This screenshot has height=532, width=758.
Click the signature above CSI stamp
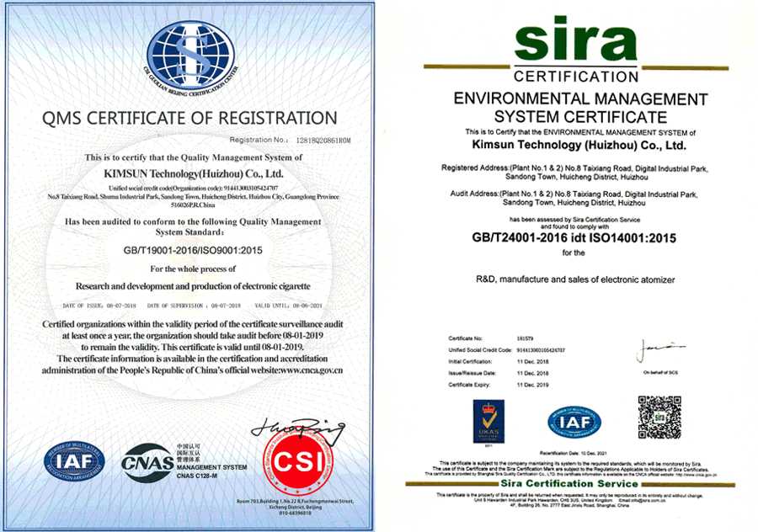[x=297, y=430]
